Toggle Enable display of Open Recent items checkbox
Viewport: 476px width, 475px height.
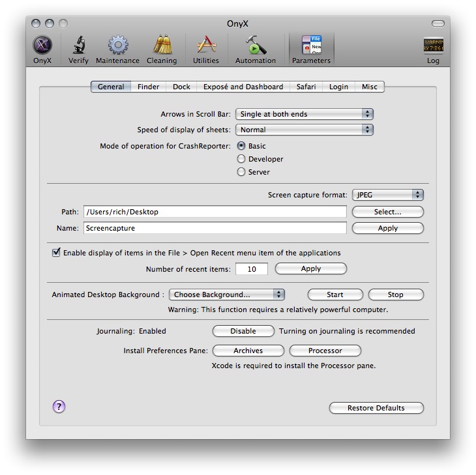[x=56, y=252]
